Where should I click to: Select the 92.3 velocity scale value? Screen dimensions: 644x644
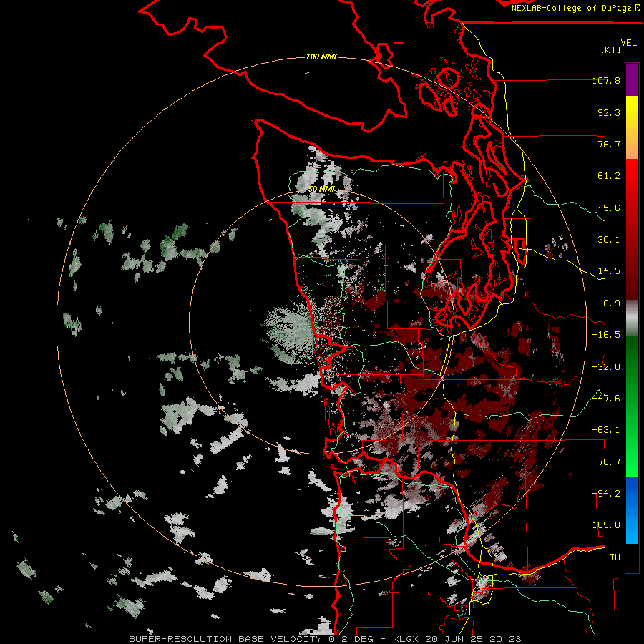click(x=609, y=112)
